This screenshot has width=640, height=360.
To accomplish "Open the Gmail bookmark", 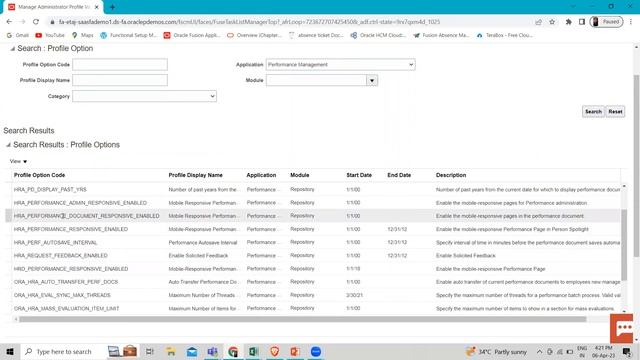I will tap(18, 36).
